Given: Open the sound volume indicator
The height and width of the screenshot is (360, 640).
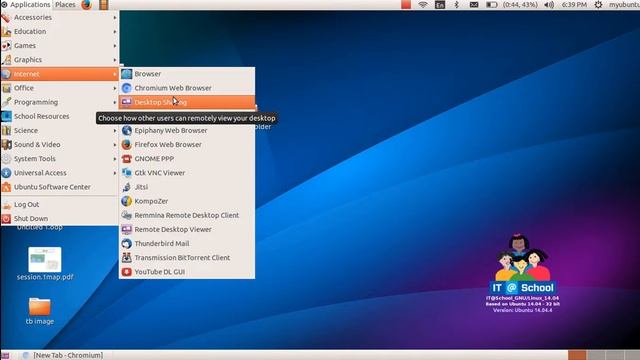Looking at the screenshot, I should tap(549, 5).
